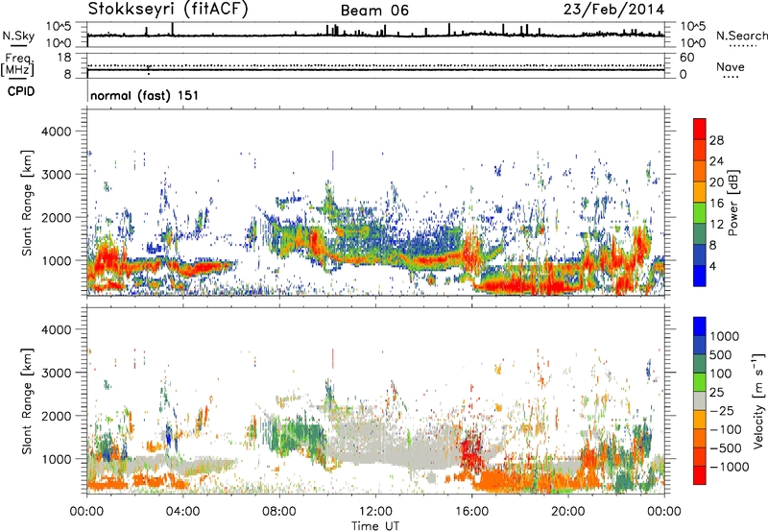Select the CPID row label
768x532 pixels.
pos(21,91)
